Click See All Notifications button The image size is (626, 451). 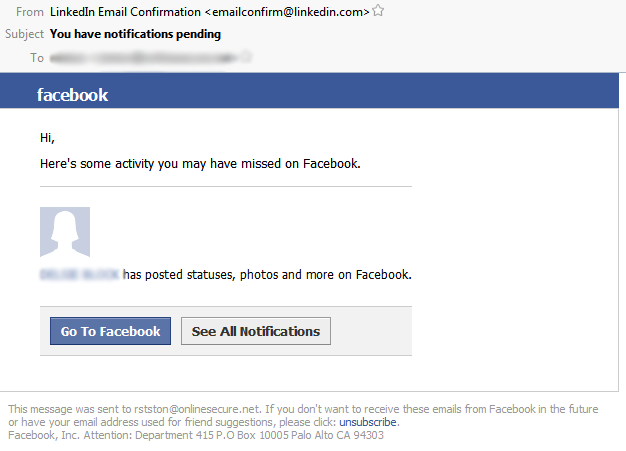[256, 331]
